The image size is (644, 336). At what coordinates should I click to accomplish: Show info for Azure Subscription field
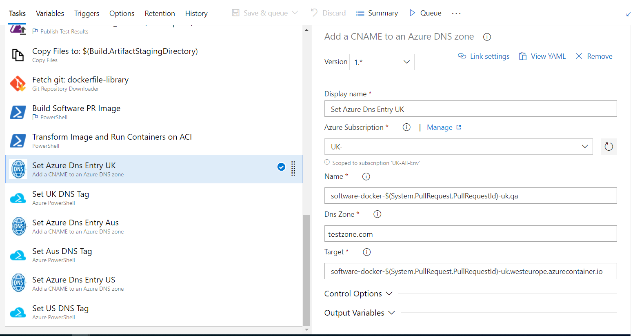click(x=406, y=127)
